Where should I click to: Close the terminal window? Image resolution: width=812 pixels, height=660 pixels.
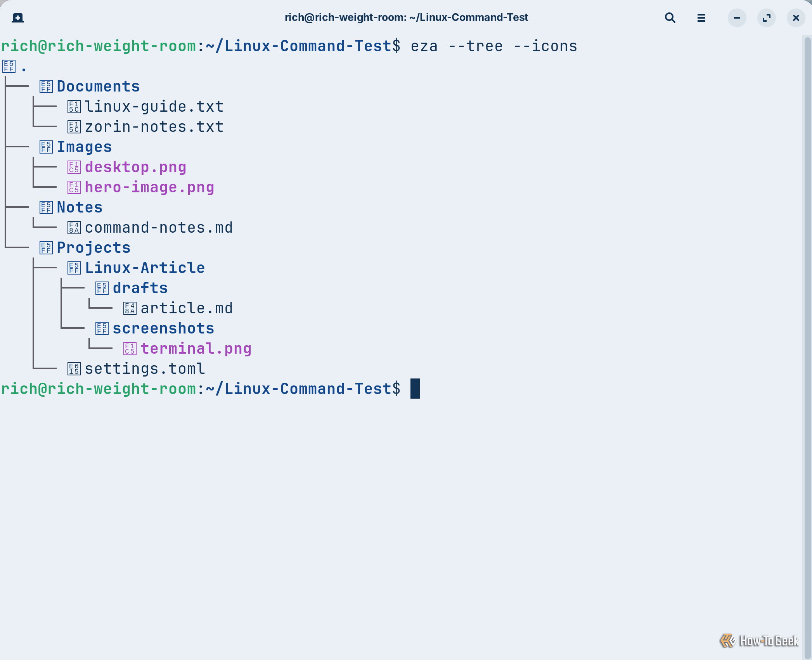click(x=796, y=18)
